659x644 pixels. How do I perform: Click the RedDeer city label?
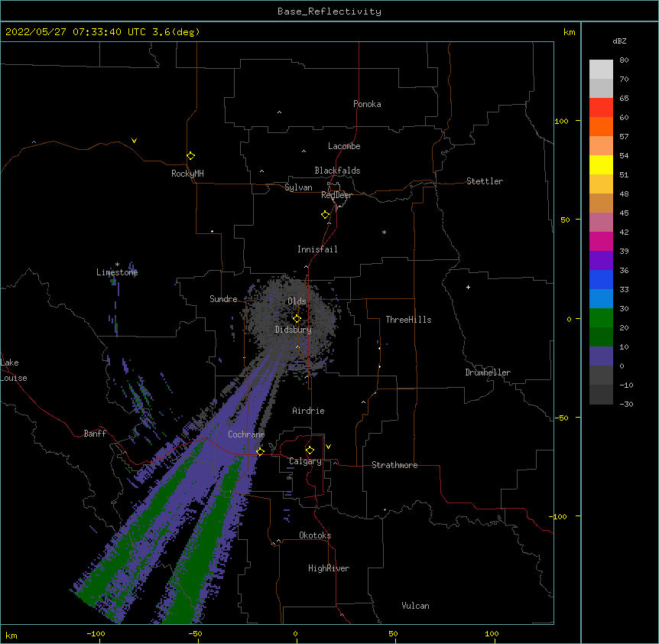(336, 195)
